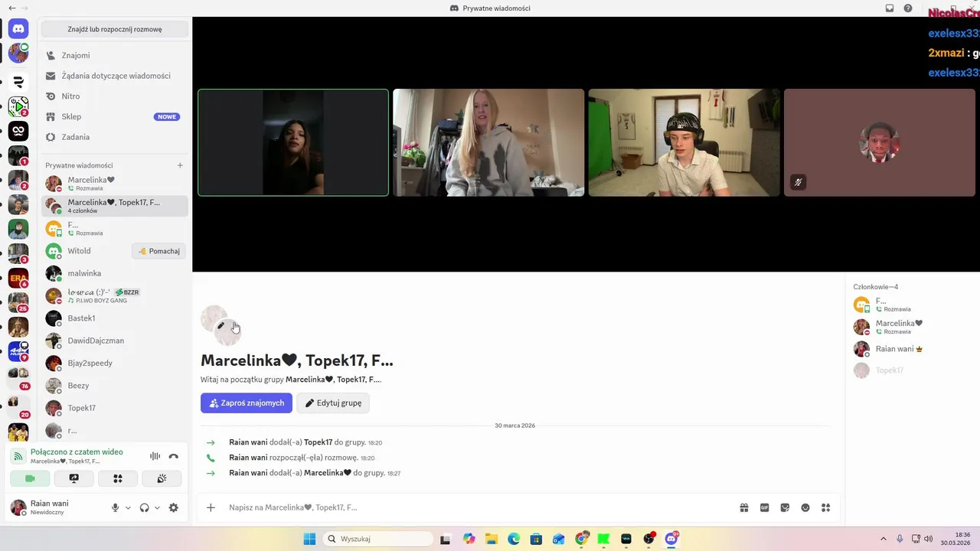The width and height of the screenshot is (980, 551).
Task: Click member Topek17 in members list
Action: [x=910, y=370]
